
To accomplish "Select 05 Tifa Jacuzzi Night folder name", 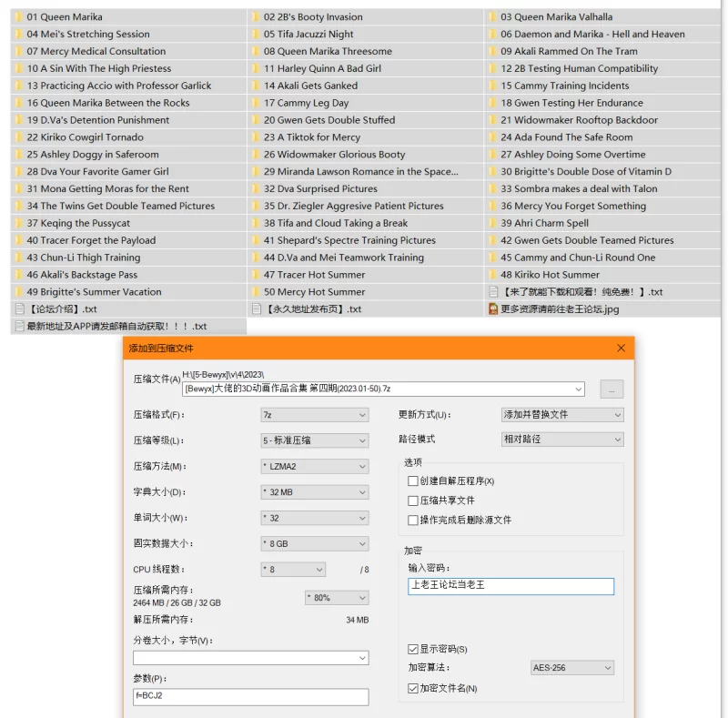I will 308,35.
